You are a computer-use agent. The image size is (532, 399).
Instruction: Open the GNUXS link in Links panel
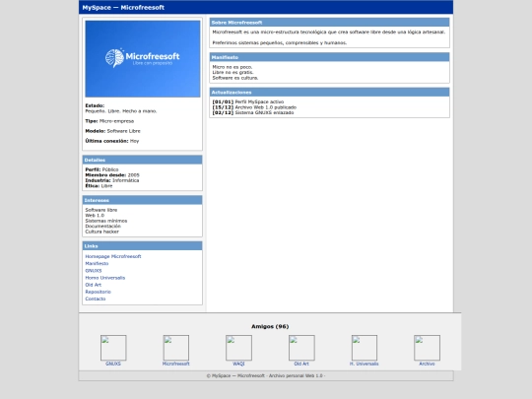tap(94, 271)
